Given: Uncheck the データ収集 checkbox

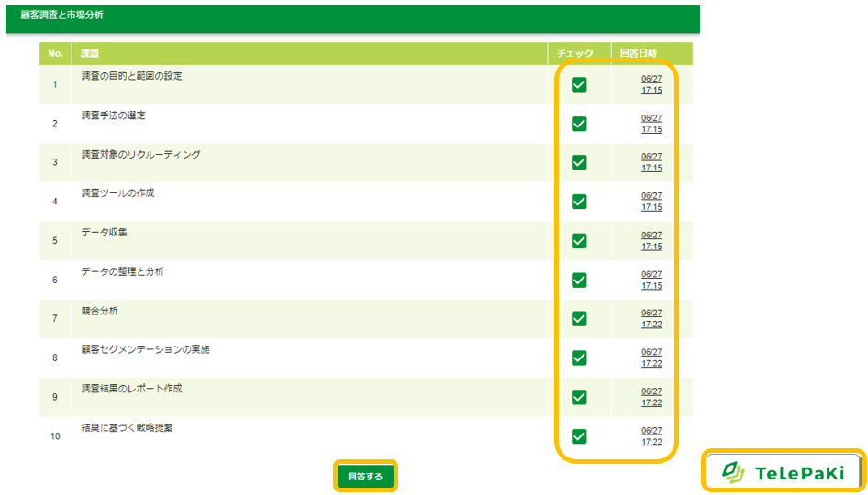Looking at the screenshot, I should coord(579,240).
